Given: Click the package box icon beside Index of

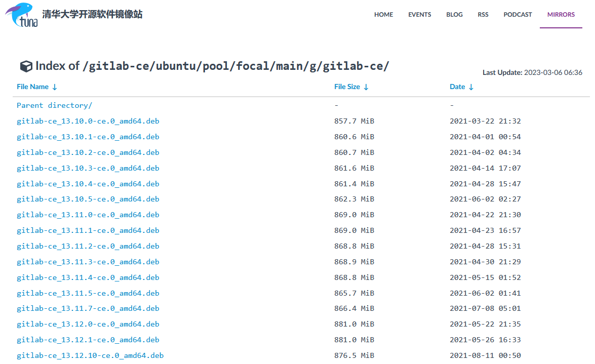Looking at the screenshot, I should 26,66.
